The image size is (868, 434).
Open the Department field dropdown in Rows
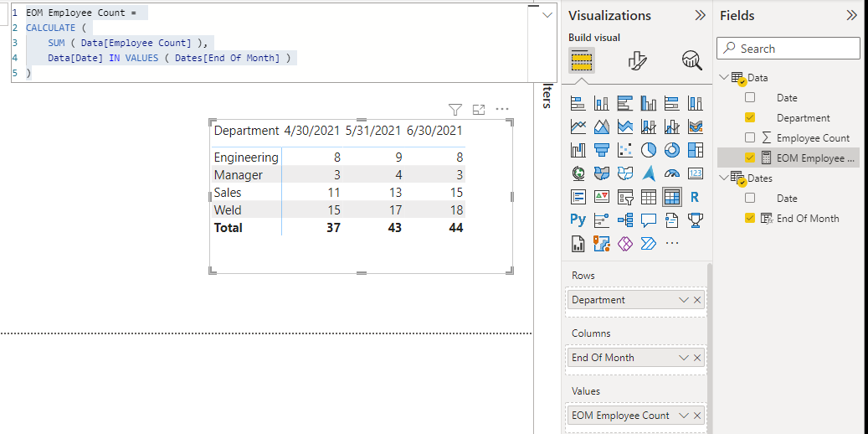tap(683, 300)
